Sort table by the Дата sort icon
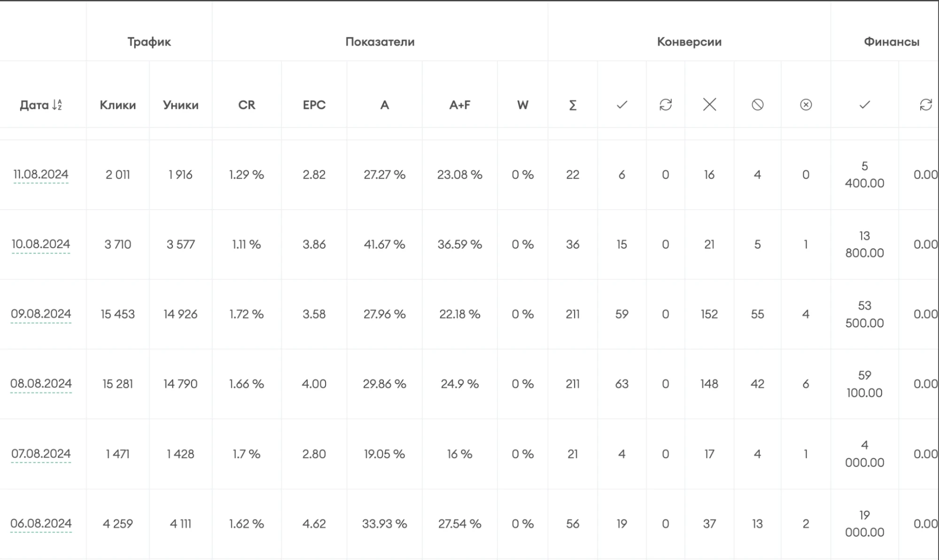This screenshot has height=560, width=939. pos(57,105)
